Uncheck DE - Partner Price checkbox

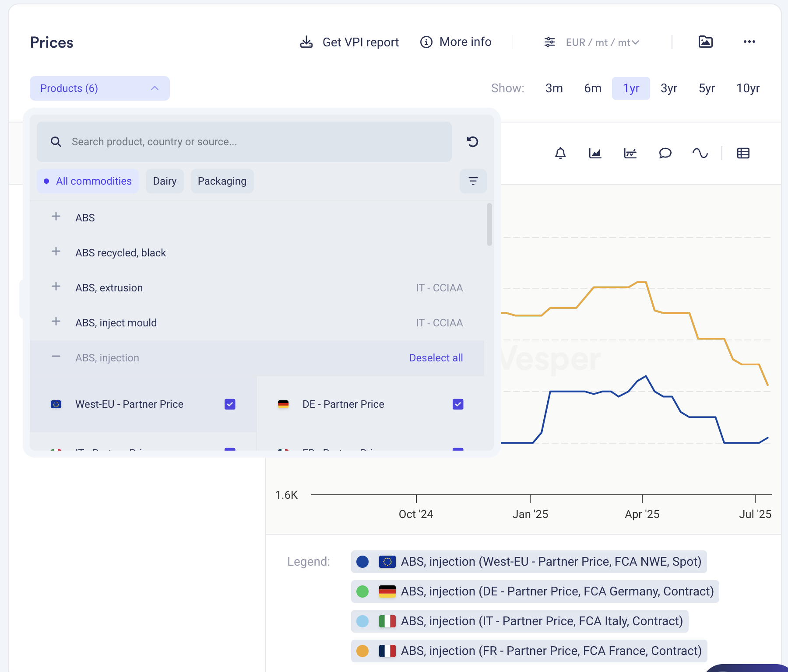(x=458, y=404)
